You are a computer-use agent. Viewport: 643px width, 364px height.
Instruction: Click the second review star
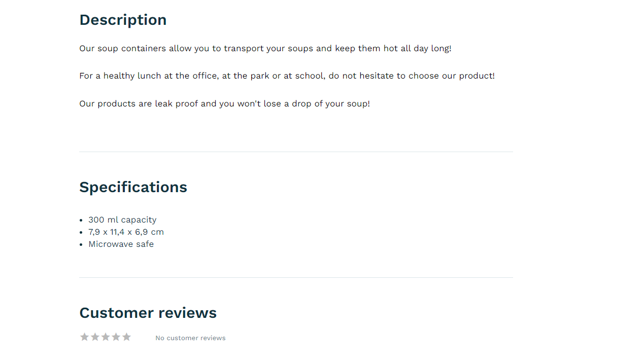pyautogui.click(x=95, y=337)
